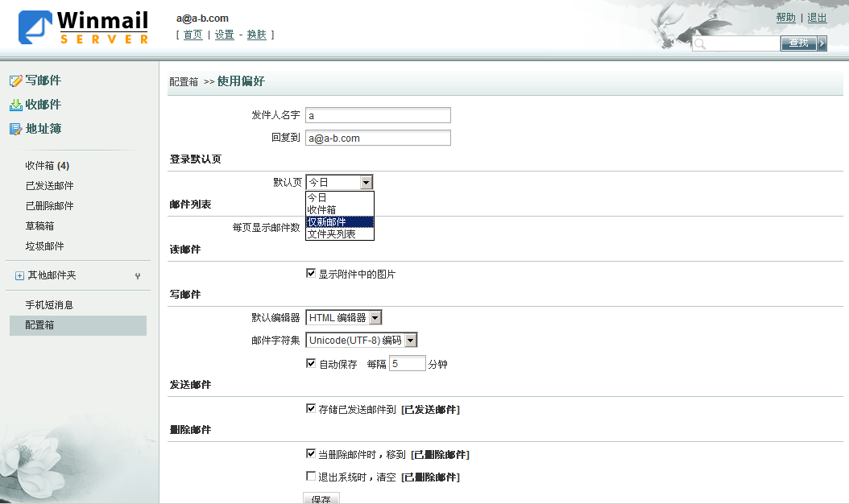Click the pin icon beside 其他邮件夹
Screen dimensions: 849x504
coord(138,276)
